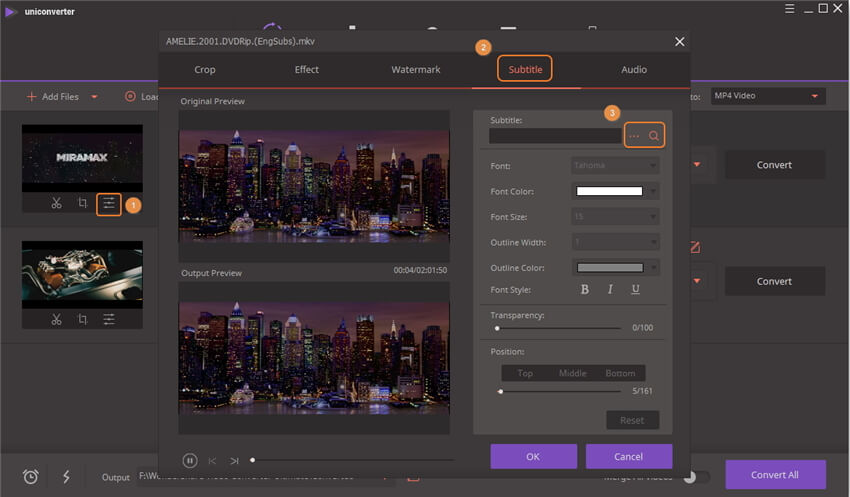850x497 pixels.
Task: Open trim scissors for engine video
Action: (56, 319)
